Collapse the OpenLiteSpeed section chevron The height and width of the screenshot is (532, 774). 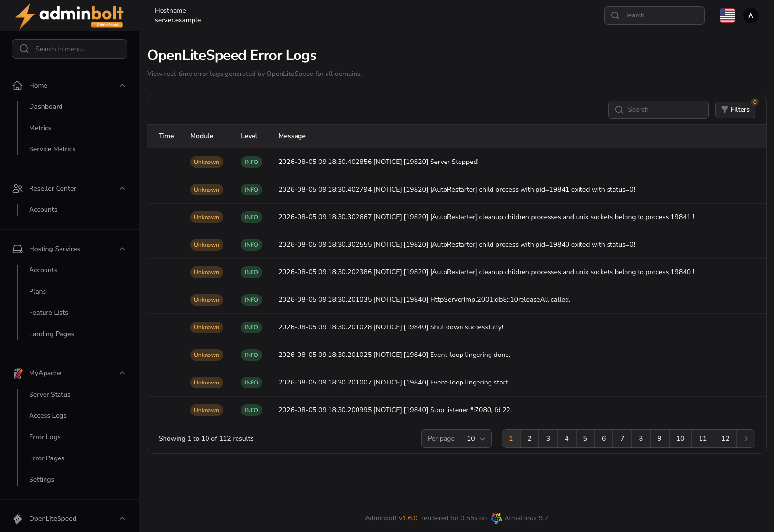[122, 519]
